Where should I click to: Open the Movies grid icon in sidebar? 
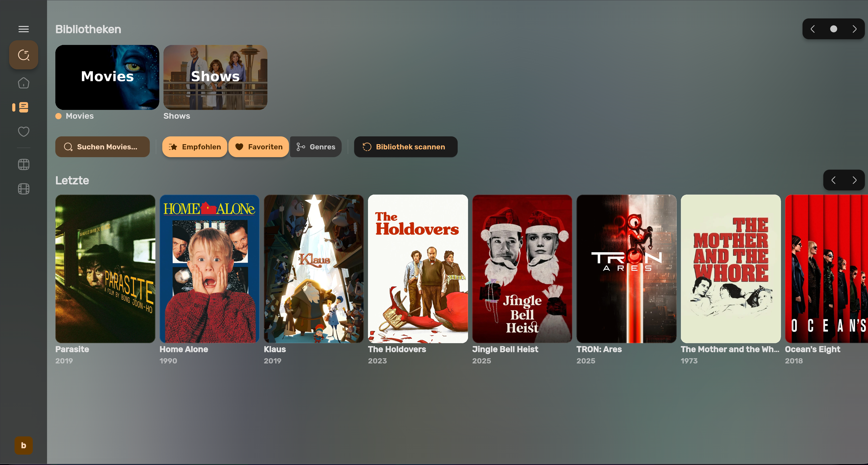click(24, 164)
